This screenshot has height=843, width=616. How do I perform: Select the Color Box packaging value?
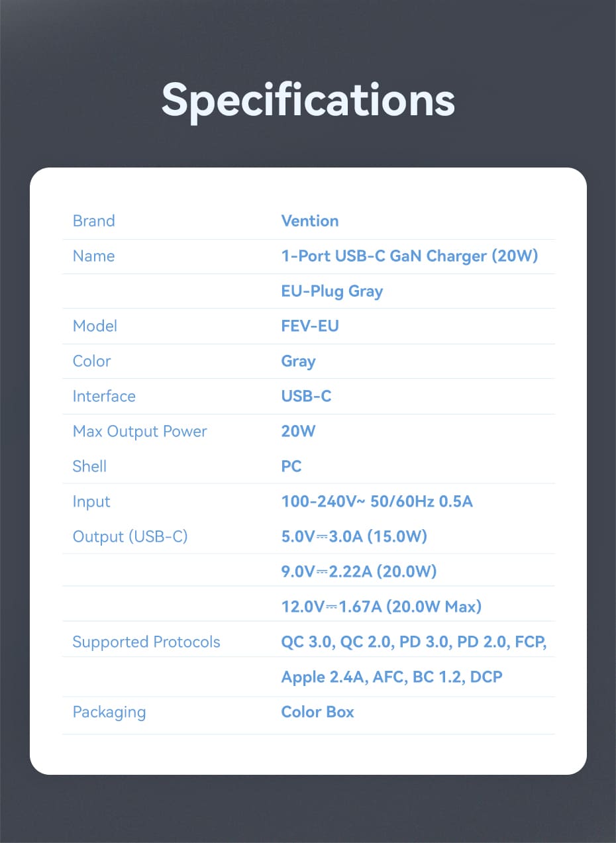pyautogui.click(x=318, y=712)
